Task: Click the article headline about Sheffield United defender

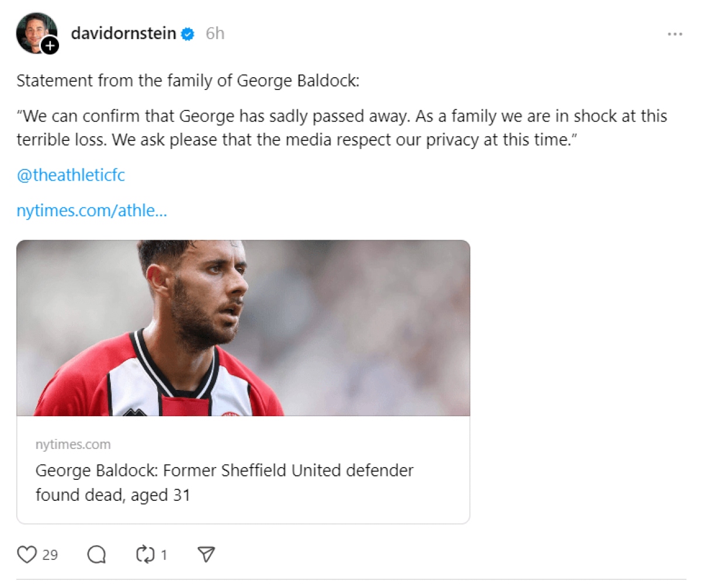Action: [x=224, y=471]
